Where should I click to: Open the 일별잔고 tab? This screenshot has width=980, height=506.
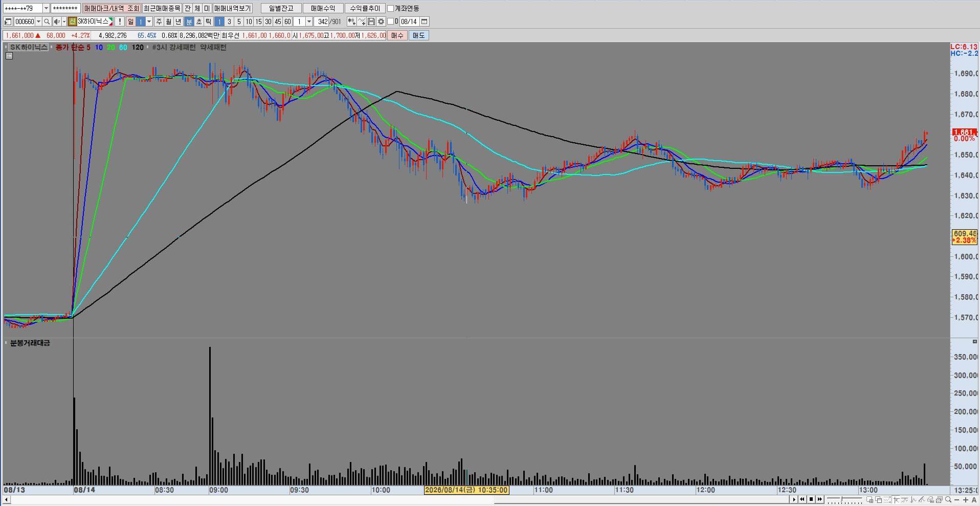click(281, 8)
